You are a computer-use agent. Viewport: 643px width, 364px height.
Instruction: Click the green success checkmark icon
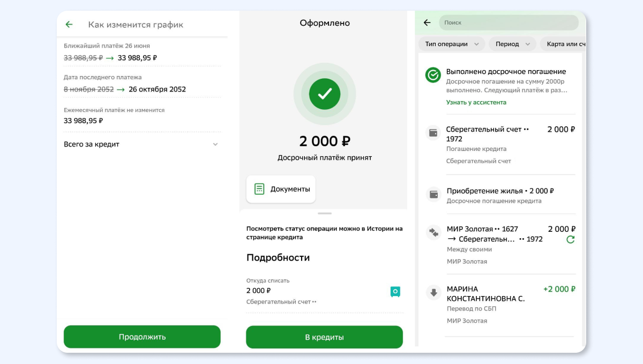click(x=324, y=94)
